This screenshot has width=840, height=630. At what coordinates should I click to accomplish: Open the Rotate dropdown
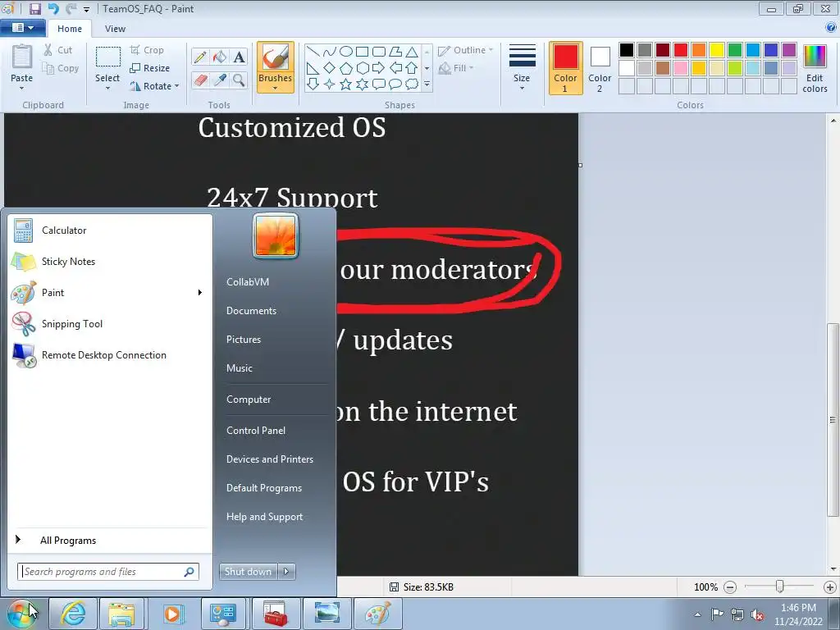point(154,86)
